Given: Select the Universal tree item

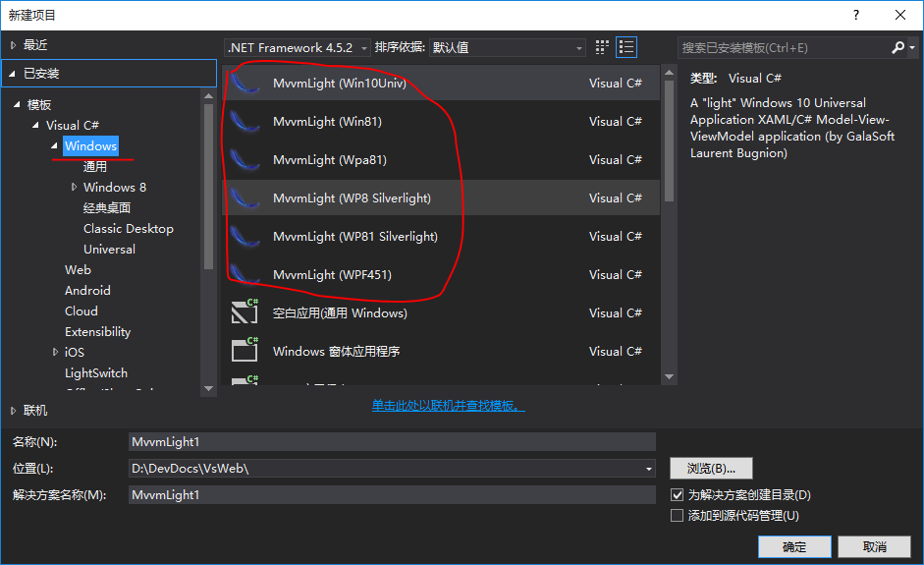Looking at the screenshot, I should point(109,250).
